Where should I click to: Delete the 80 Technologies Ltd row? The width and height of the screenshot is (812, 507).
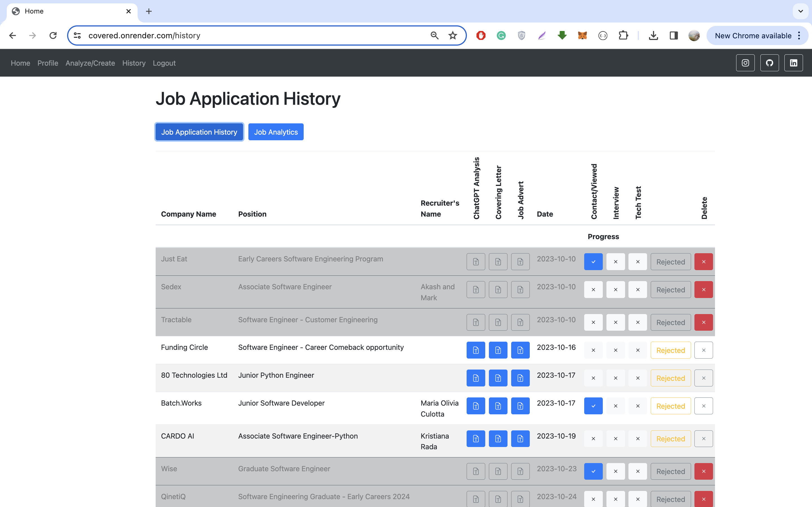click(x=703, y=378)
